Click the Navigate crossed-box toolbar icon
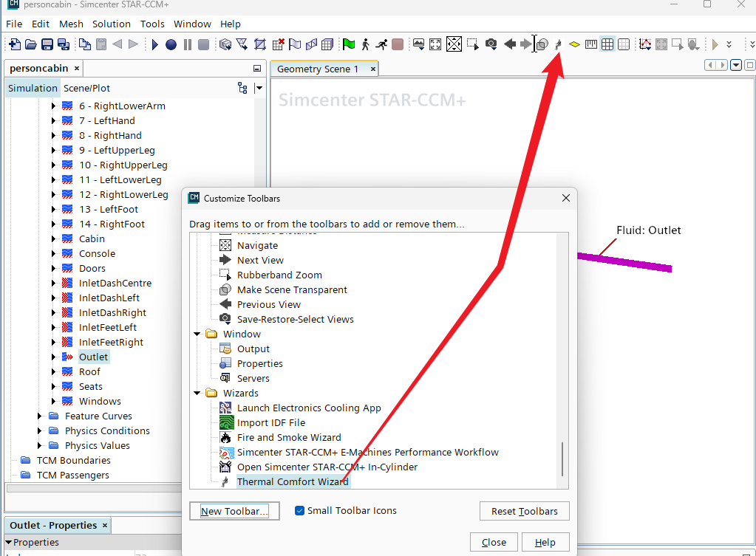 (x=454, y=44)
